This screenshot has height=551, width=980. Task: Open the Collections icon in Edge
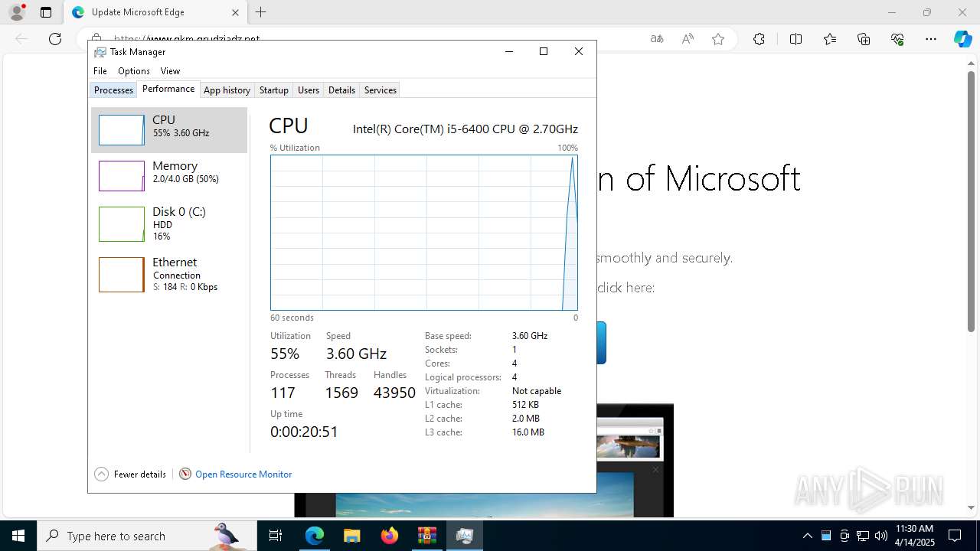pyautogui.click(x=864, y=39)
